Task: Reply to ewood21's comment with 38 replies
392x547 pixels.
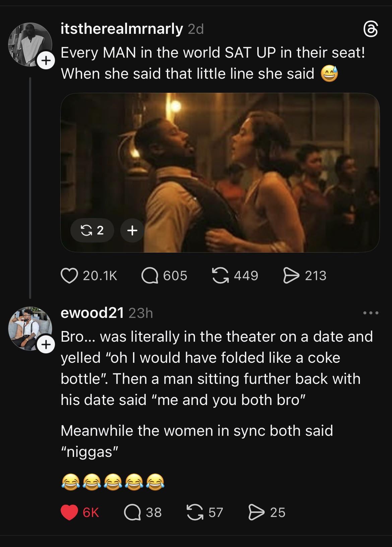Action: (x=132, y=512)
